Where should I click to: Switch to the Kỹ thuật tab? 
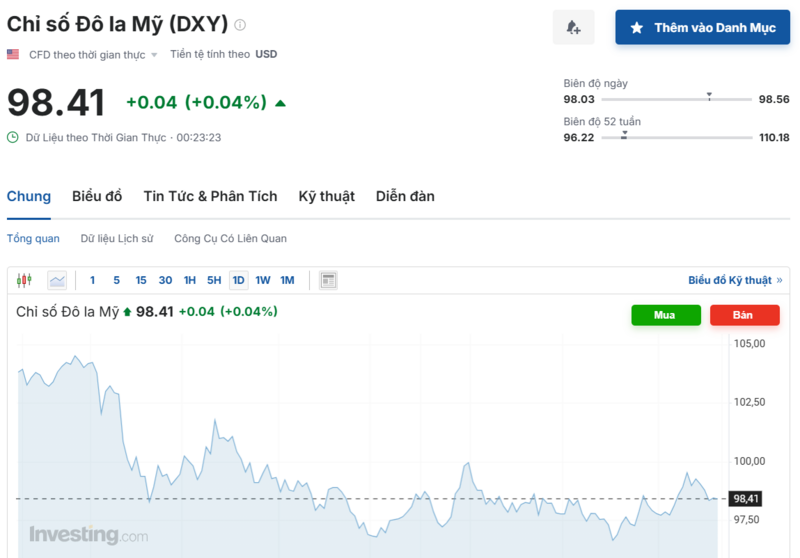(326, 196)
